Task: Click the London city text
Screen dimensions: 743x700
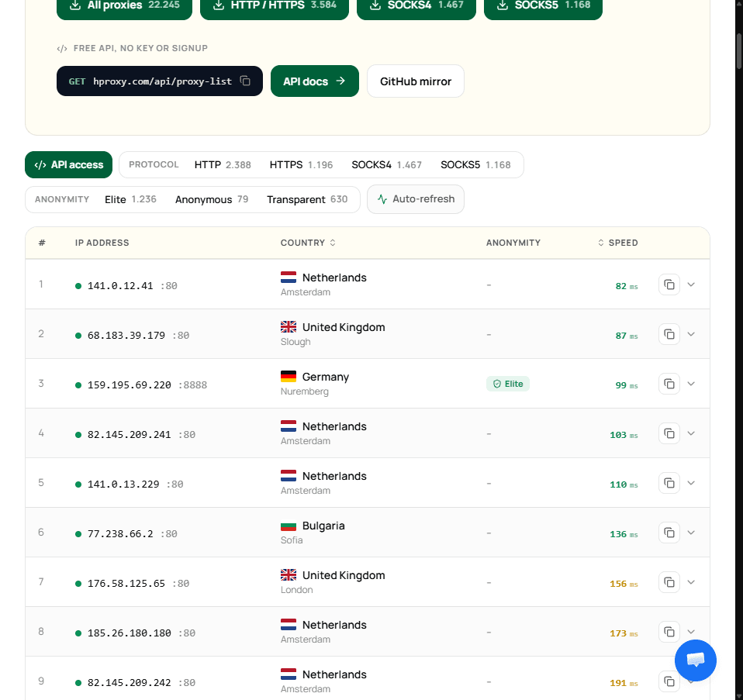Action: click(296, 590)
